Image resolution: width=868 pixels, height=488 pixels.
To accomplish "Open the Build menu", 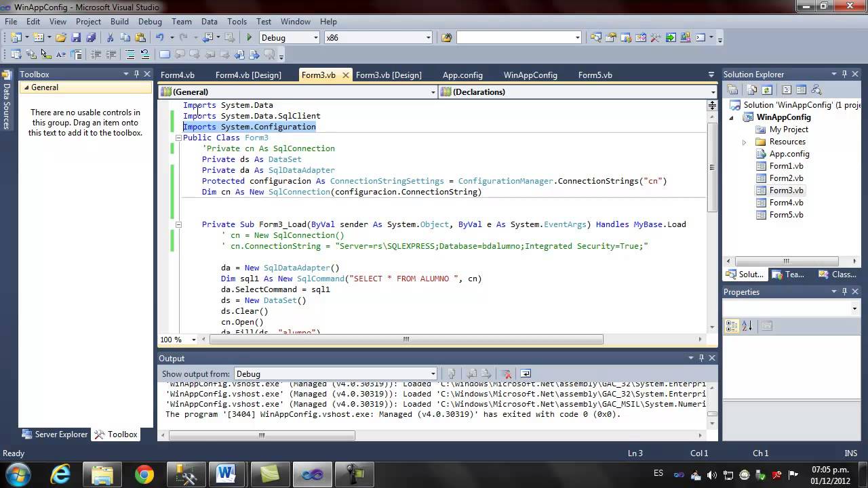I will pos(119,22).
